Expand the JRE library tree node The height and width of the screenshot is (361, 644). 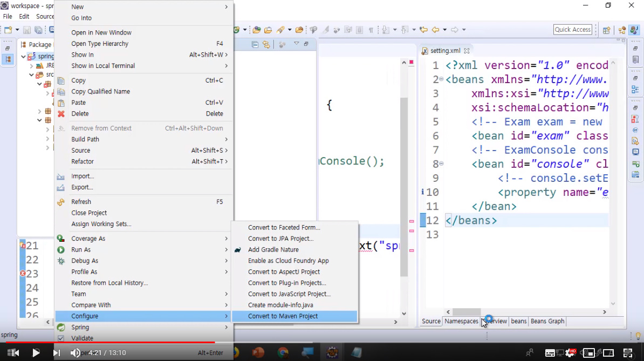(32, 66)
